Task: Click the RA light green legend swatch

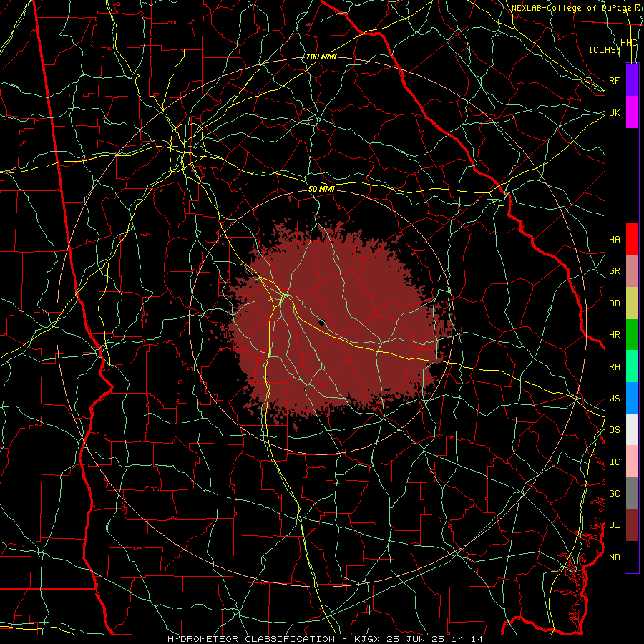Action: [x=632, y=366]
